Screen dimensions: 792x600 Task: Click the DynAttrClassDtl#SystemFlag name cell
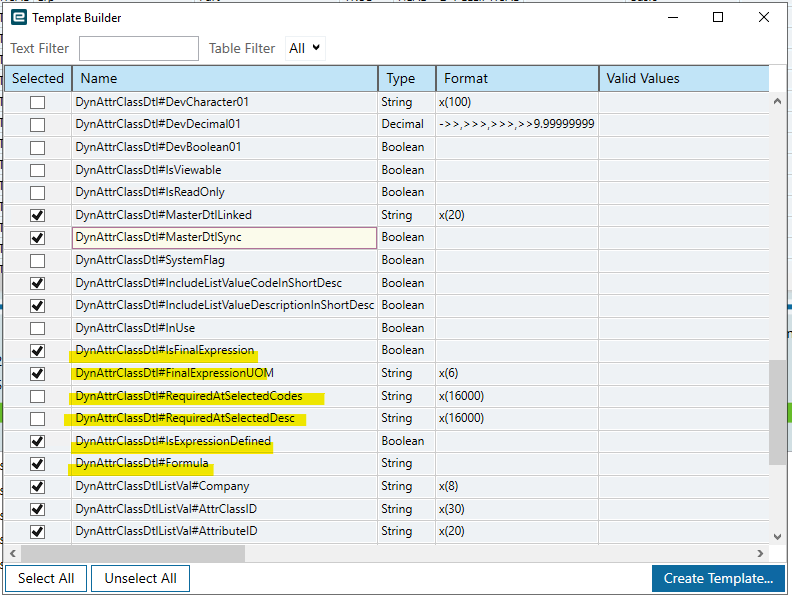coord(225,260)
